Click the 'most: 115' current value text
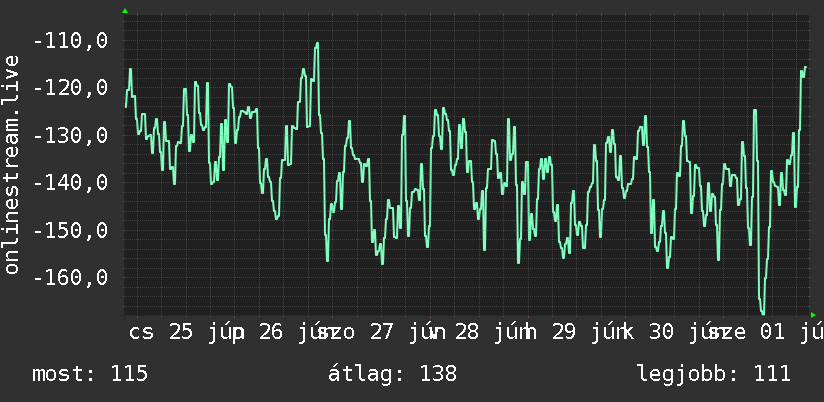The width and height of the screenshot is (824, 402). (90, 374)
